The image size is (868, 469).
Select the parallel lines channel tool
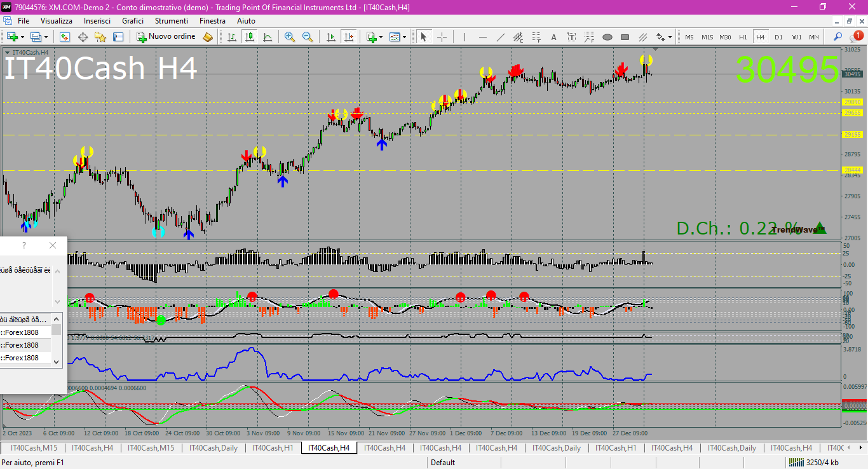coord(642,37)
